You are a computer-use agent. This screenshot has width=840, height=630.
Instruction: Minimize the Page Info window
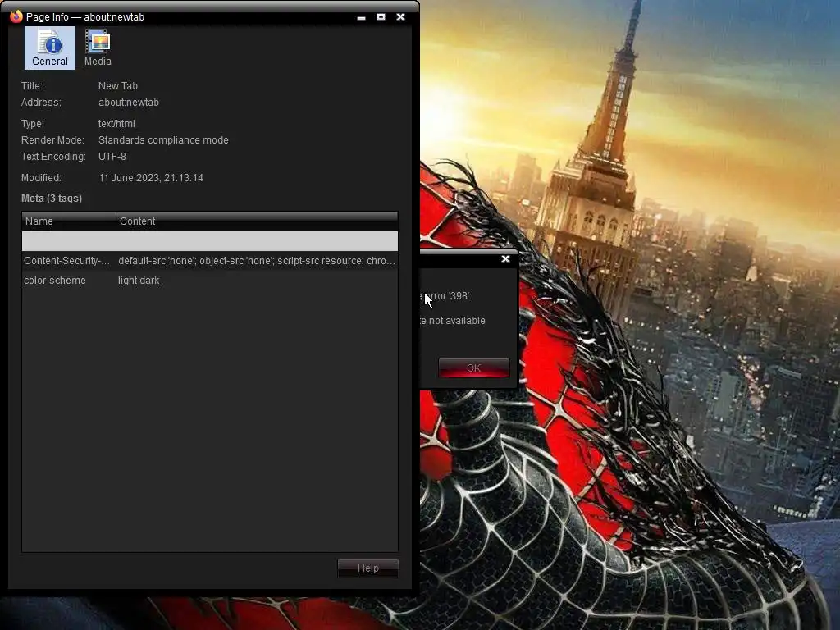coord(362,17)
